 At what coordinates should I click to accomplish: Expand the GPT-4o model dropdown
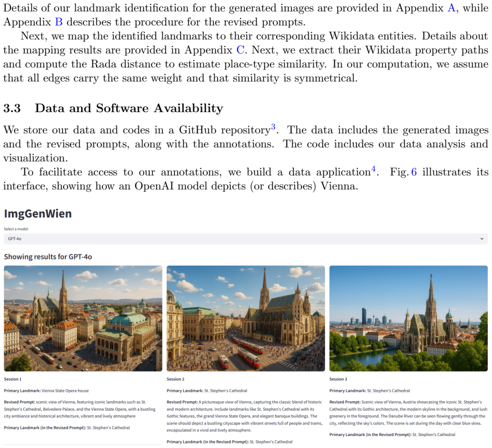[x=245, y=239]
